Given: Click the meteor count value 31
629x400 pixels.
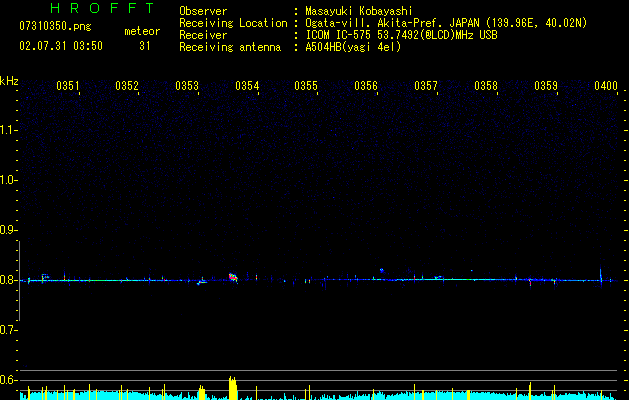Looking at the screenshot, I should pyautogui.click(x=144, y=46).
